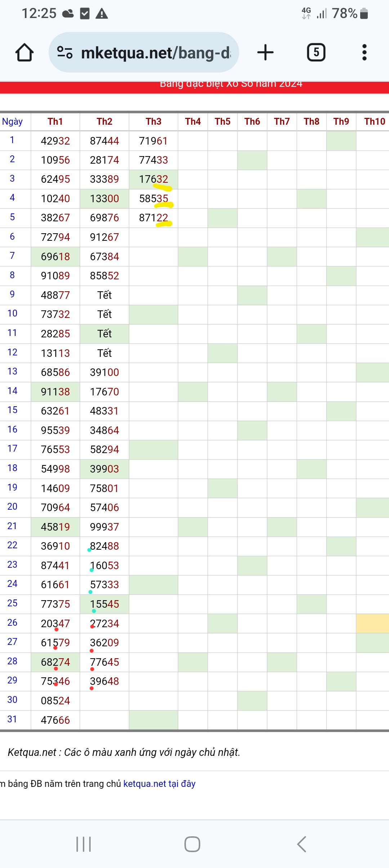Tap the red banner title 2024
This screenshot has width=389, height=868.
(231, 84)
